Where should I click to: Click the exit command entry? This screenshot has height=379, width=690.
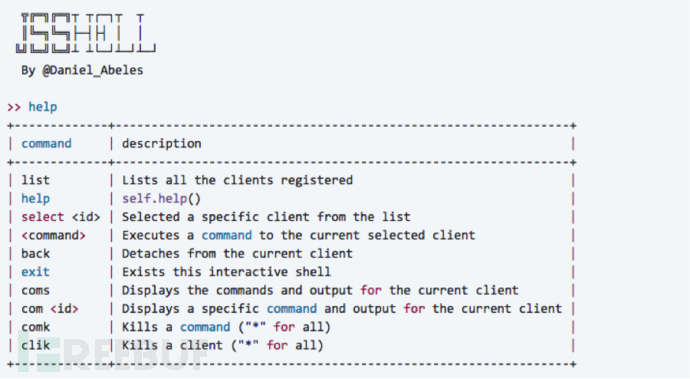pos(35,272)
